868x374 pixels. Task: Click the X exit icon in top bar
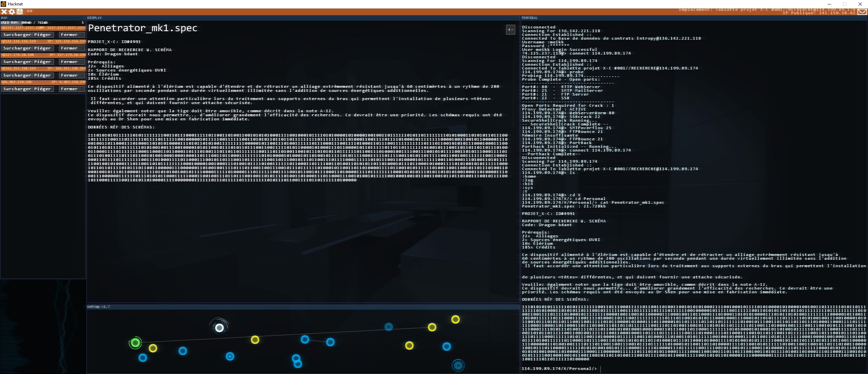coord(4,12)
